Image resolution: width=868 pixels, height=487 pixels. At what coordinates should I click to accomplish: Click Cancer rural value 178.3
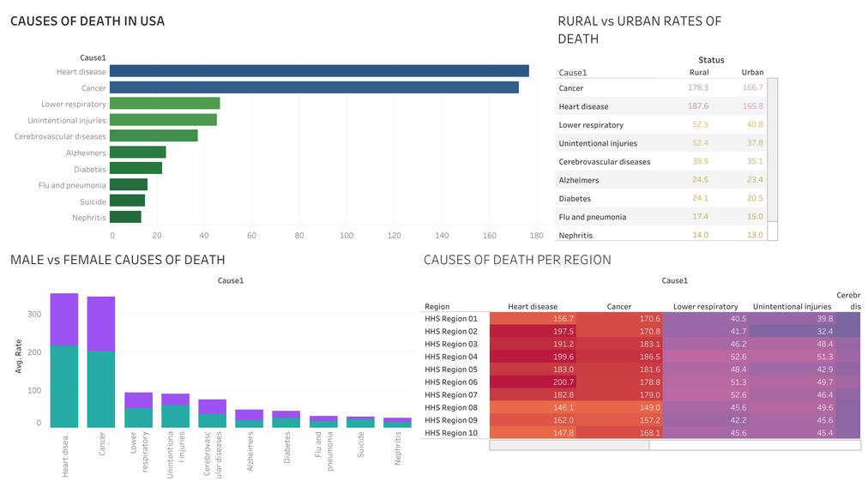coord(698,88)
